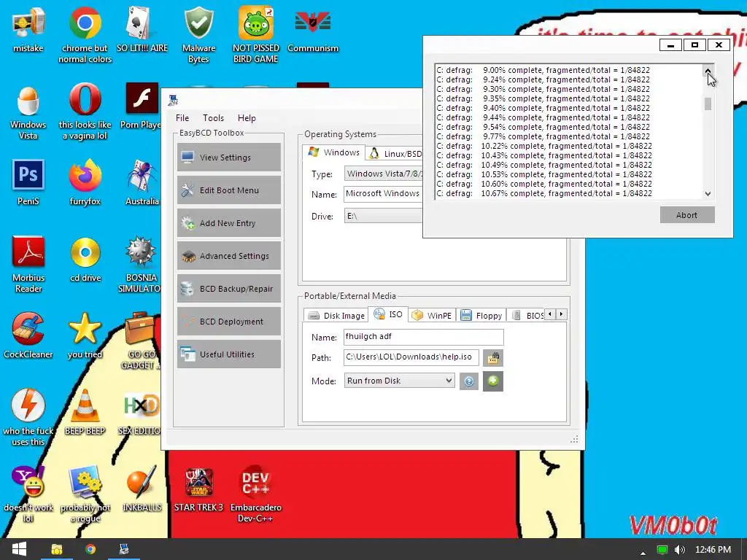Open the Mode 'Run from Disk' dropdown
This screenshot has height=560, width=747.
tap(399, 381)
